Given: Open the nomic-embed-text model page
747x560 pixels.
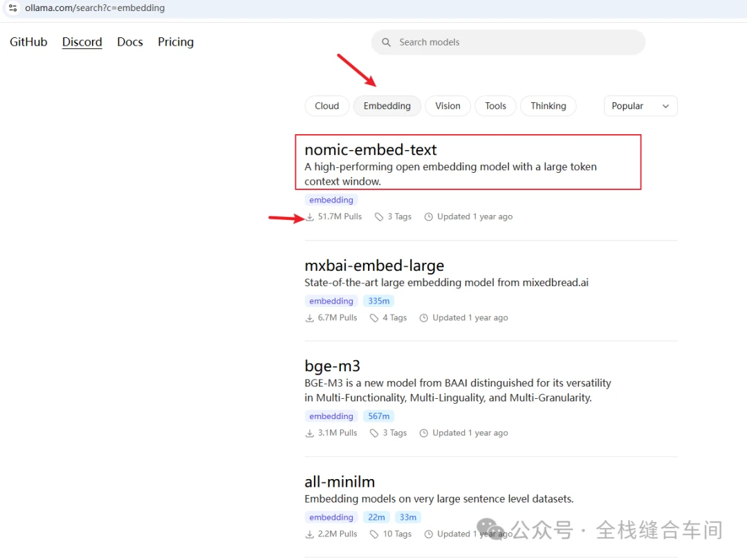Looking at the screenshot, I should 371,149.
